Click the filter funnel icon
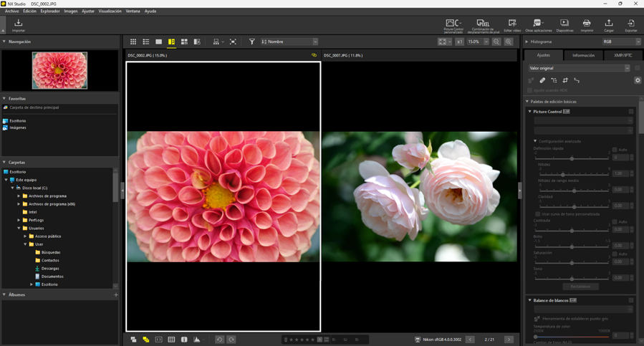Viewport: 644px width, 346px height. 251,42
